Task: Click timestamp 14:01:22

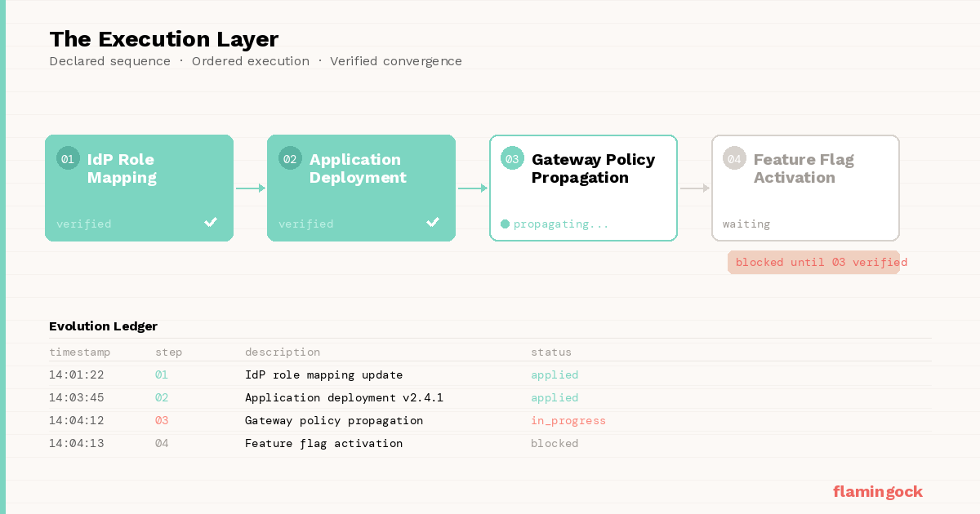Action: (x=77, y=375)
